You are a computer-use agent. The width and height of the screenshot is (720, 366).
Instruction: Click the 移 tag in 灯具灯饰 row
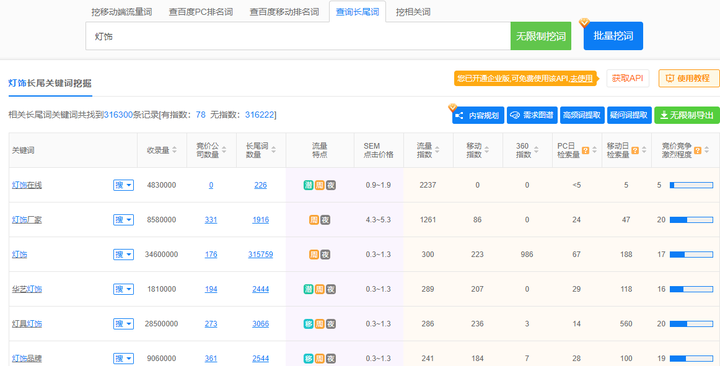point(309,324)
